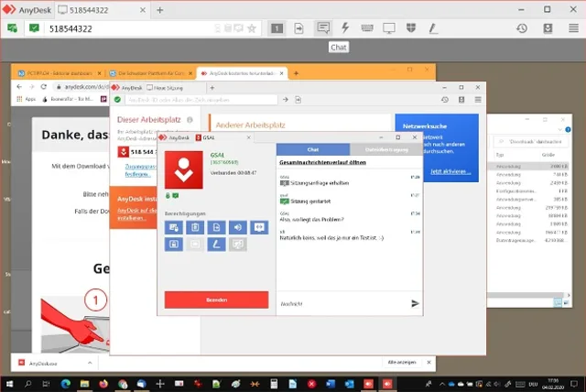Show hidden tray icons chevron in taskbar
The width and height of the screenshot is (586, 392).
pyautogui.click(x=442, y=384)
